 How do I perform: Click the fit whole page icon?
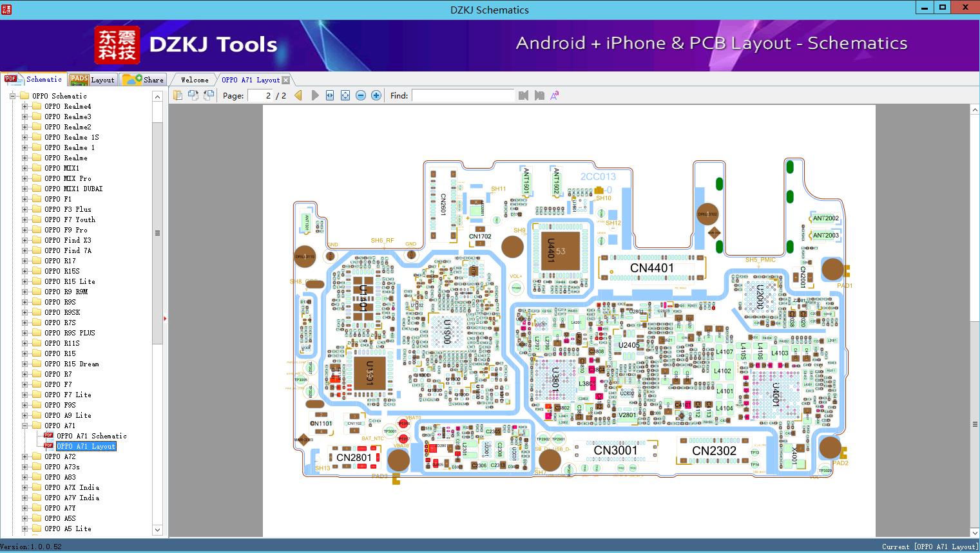(x=345, y=95)
